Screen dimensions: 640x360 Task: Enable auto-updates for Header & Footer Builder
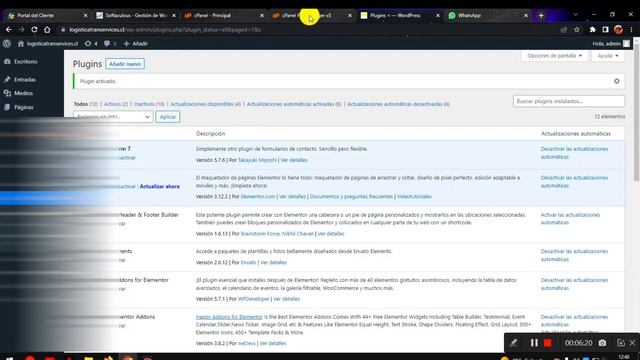(570, 219)
